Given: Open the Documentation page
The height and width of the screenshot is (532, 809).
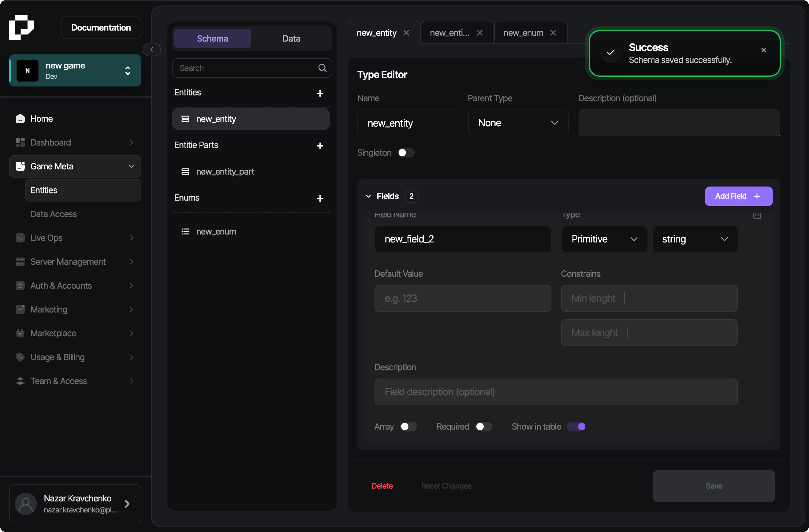Looking at the screenshot, I should pos(101,27).
